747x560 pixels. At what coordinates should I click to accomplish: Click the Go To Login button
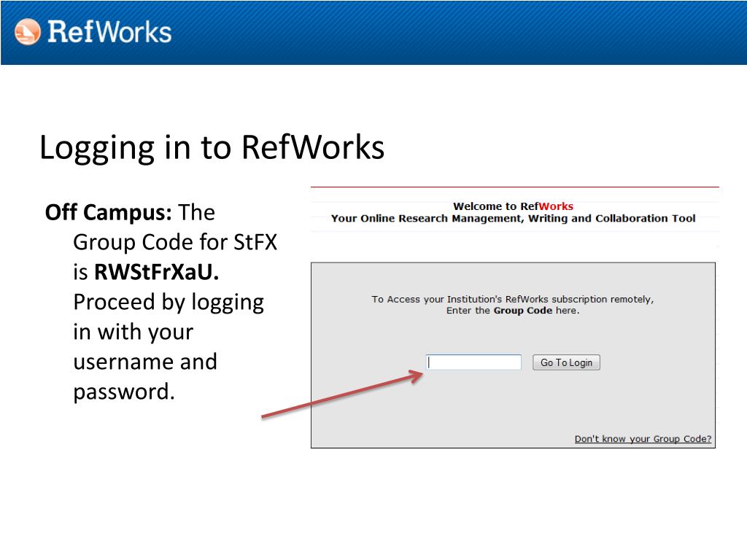(566, 362)
